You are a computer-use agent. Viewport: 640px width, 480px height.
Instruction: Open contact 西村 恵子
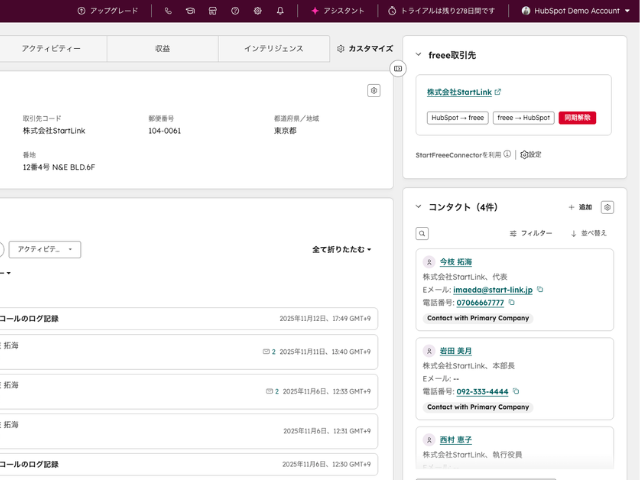[x=456, y=440]
